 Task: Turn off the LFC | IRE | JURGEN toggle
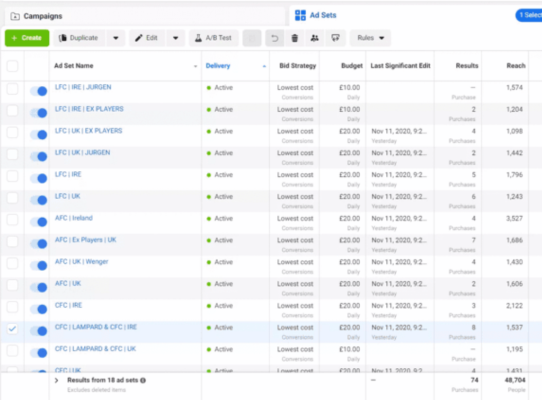38,91
